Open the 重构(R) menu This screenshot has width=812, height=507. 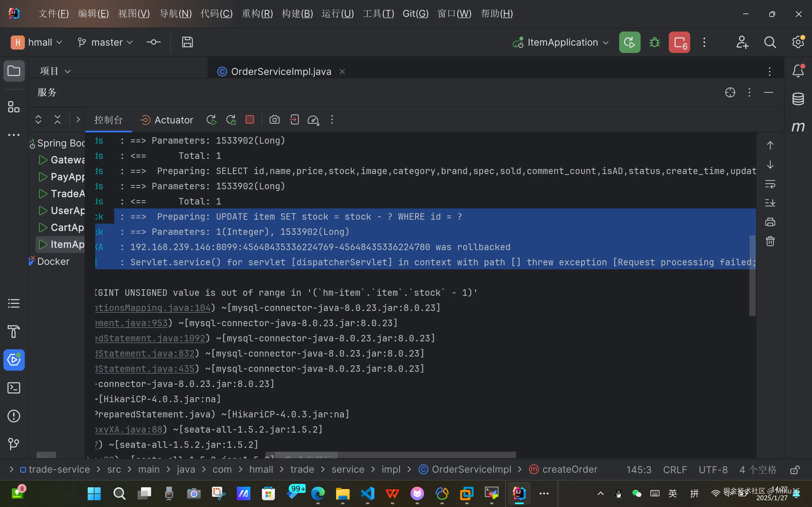tap(257, 14)
